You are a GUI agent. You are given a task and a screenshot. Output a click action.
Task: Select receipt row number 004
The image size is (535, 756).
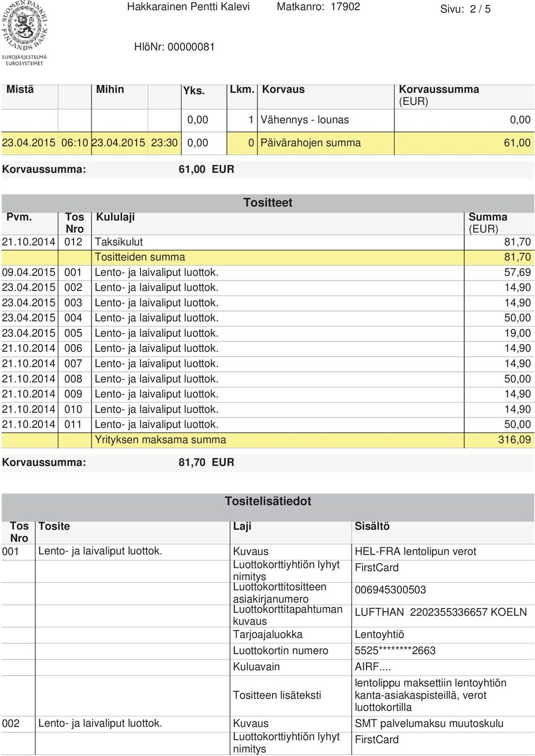tap(267, 318)
